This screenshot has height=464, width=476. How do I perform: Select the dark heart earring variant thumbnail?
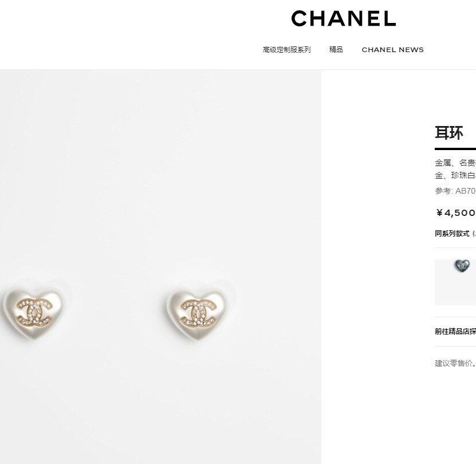[455, 282]
